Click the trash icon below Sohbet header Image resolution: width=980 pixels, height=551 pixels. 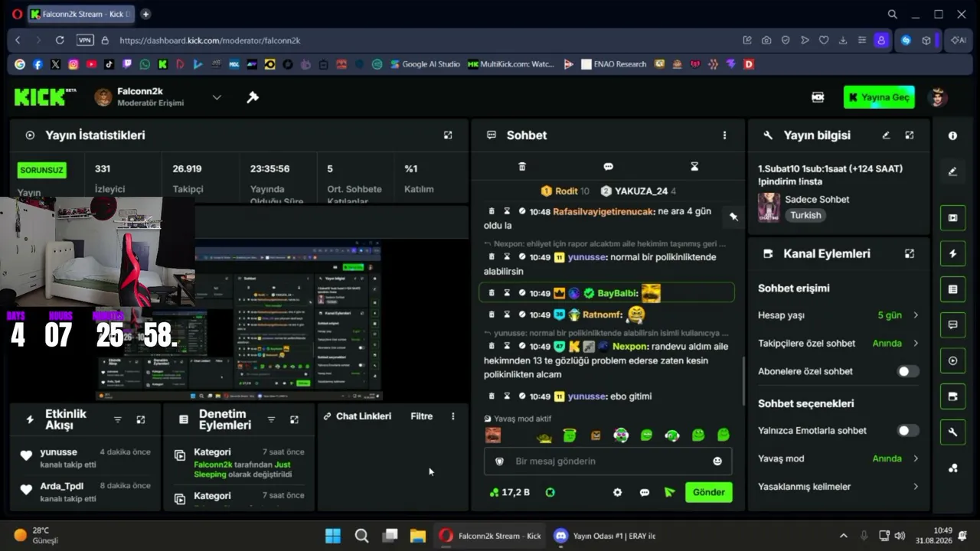coord(522,167)
